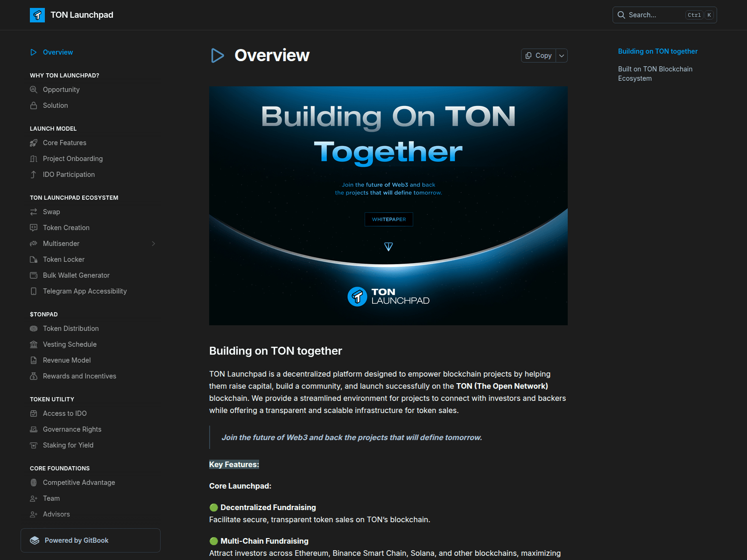Copy the page with the Copy button
Screen dimensions: 747x560
[x=538, y=56]
